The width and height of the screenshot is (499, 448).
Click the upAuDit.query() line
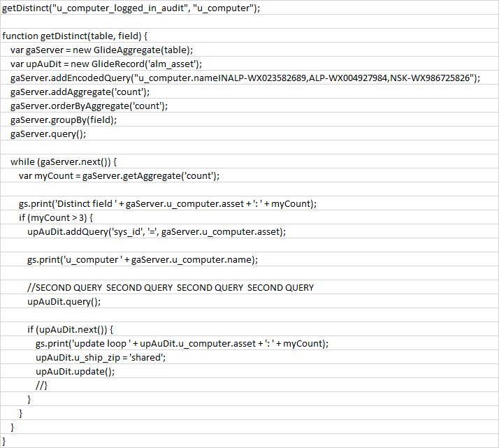[64, 302]
